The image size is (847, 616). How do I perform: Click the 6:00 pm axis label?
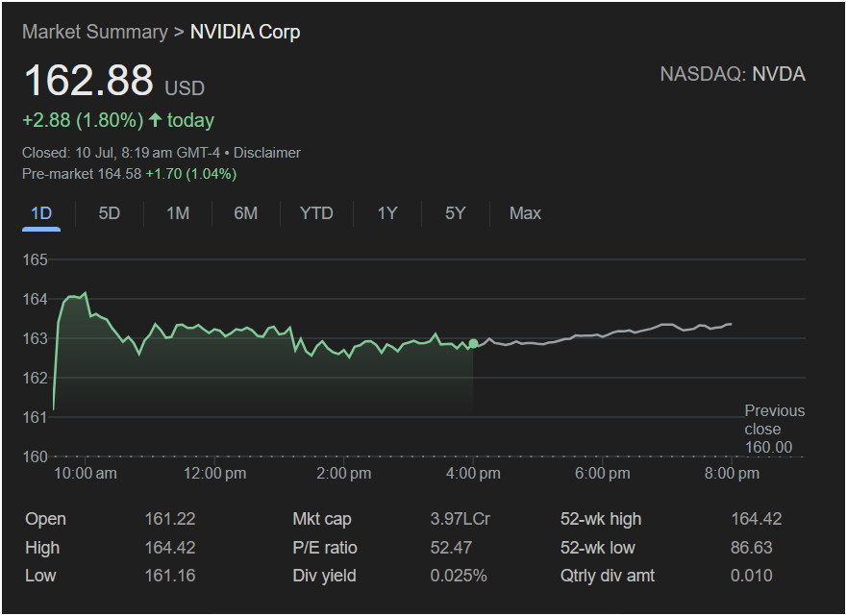pos(602,474)
